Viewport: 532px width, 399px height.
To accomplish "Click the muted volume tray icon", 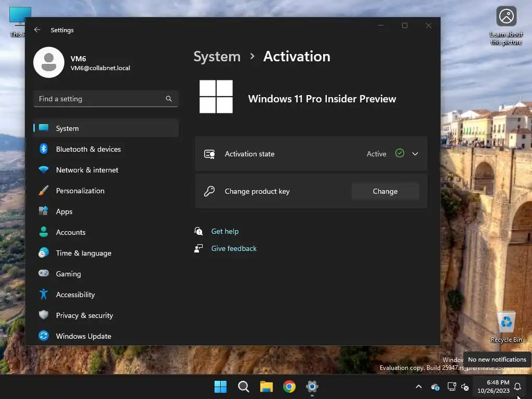I will point(465,387).
